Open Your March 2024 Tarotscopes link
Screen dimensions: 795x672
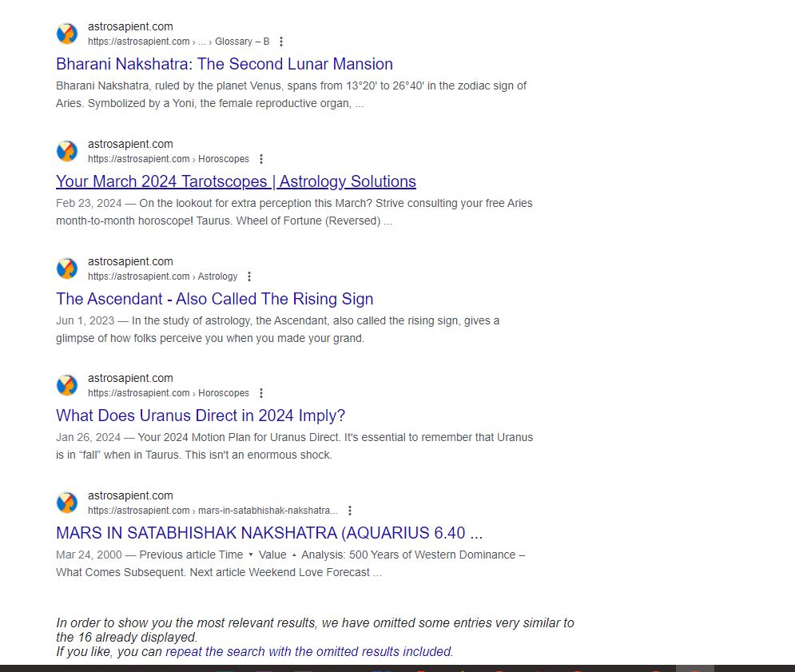pos(236,181)
